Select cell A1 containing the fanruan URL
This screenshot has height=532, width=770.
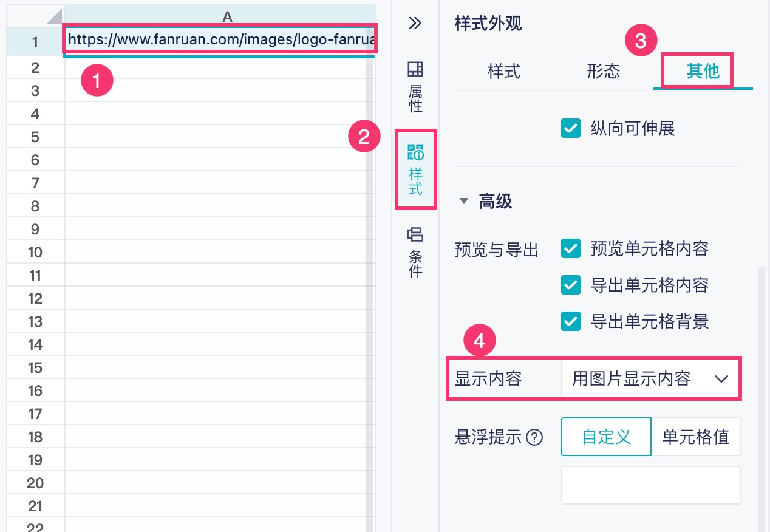pos(221,41)
